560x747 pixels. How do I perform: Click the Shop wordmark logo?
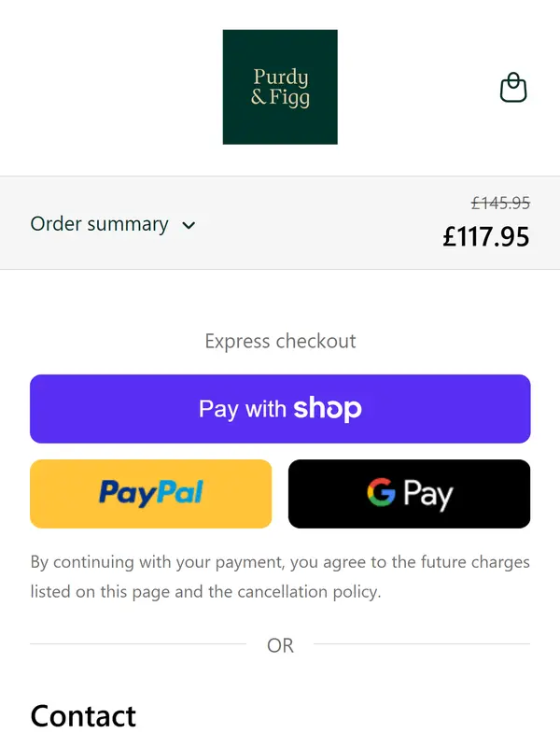327,408
